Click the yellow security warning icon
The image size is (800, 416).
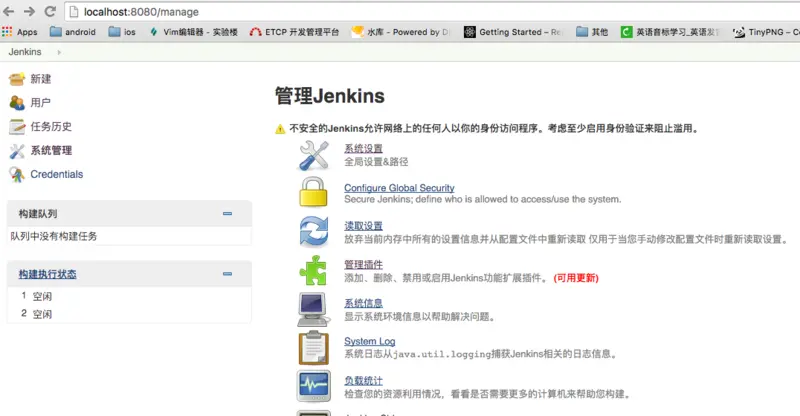coord(280,129)
